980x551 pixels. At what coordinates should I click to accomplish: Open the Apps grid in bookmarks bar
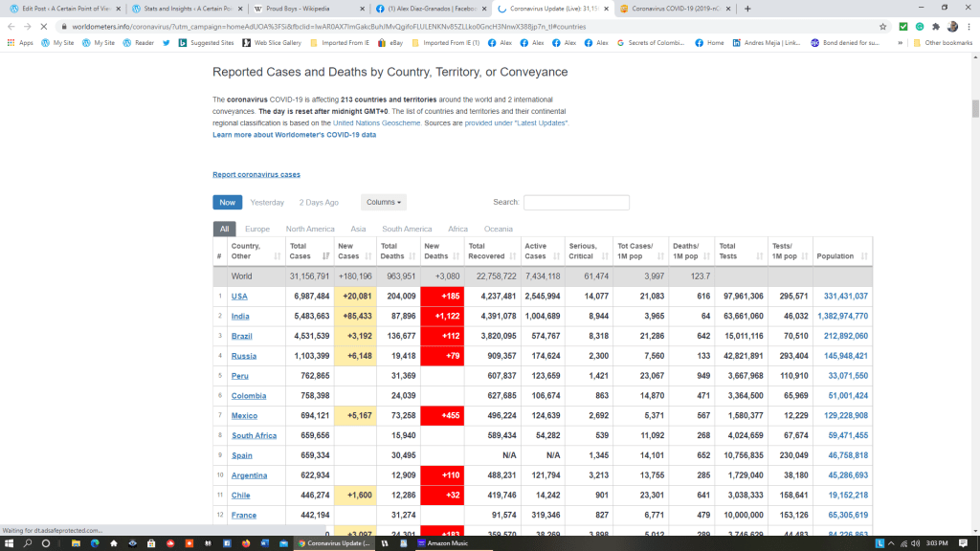click(20, 43)
